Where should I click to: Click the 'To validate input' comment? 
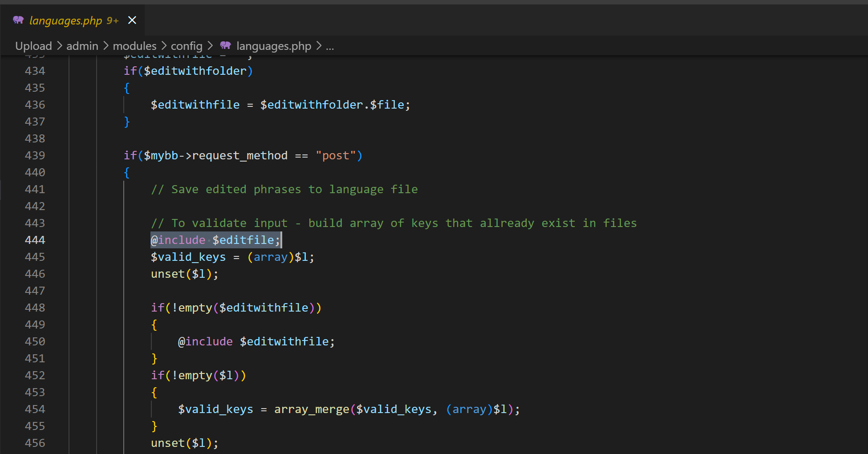394,223
